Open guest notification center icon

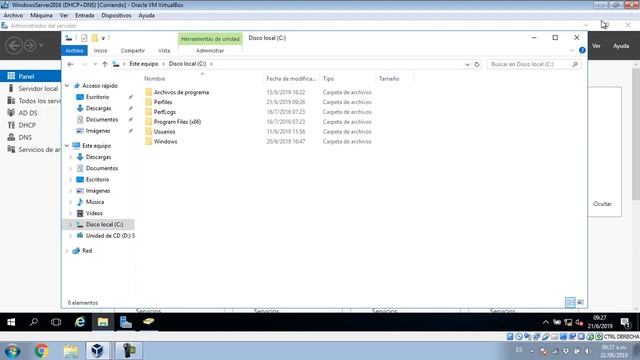625,322
